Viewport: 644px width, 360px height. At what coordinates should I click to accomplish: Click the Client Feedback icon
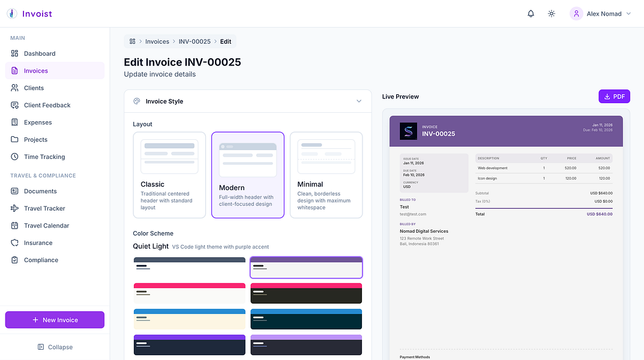click(14, 105)
